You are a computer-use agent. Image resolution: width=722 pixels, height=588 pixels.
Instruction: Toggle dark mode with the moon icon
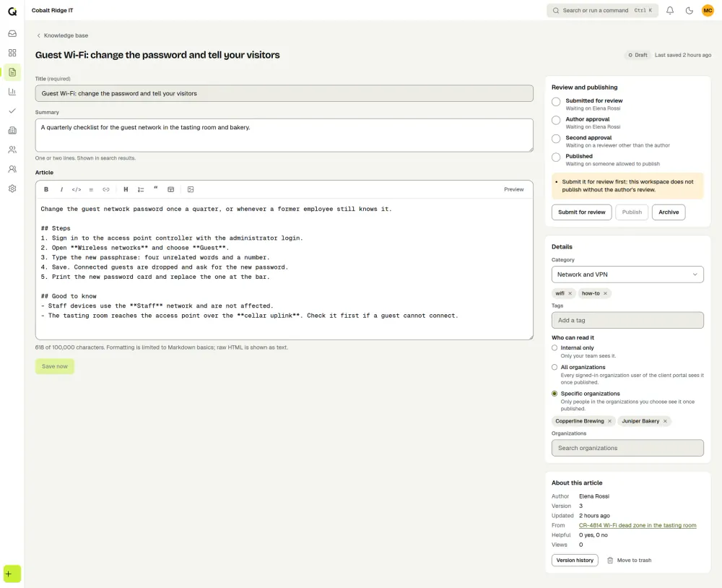coord(690,11)
